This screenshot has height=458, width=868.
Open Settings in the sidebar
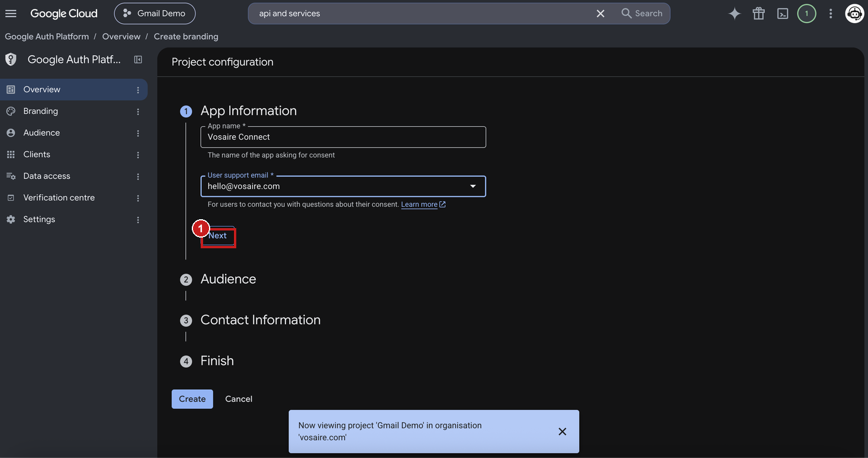click(73, 219)
